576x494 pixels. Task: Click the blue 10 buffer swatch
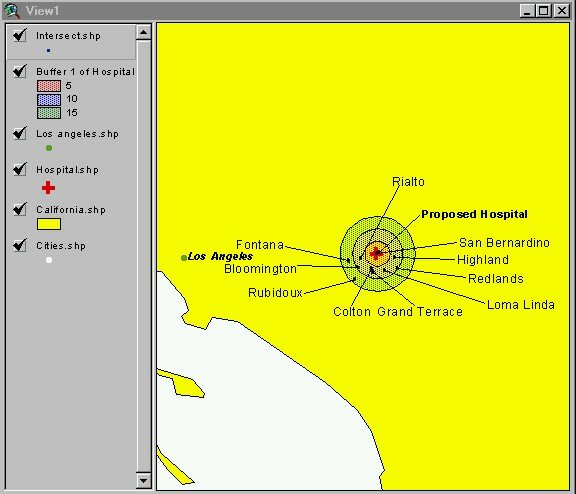pos(49,100)
